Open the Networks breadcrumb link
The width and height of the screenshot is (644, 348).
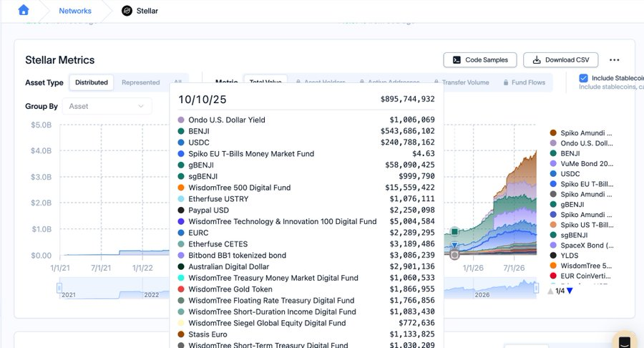tap(75, 11)
